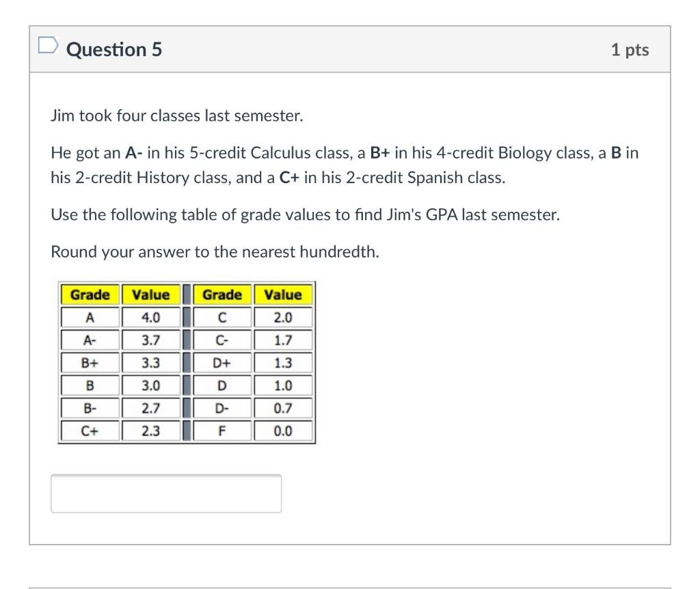Click the Question 5 header
700x589 pixels.
click(113, 49)
